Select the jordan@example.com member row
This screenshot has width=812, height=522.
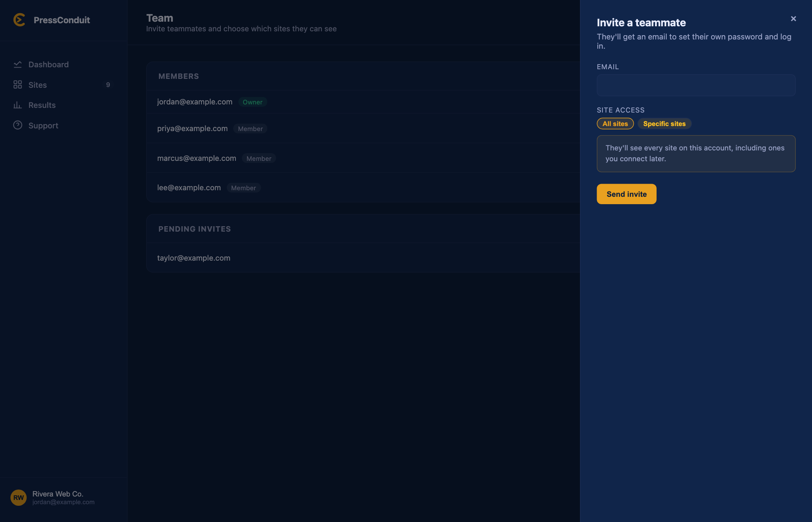(363, 102)
